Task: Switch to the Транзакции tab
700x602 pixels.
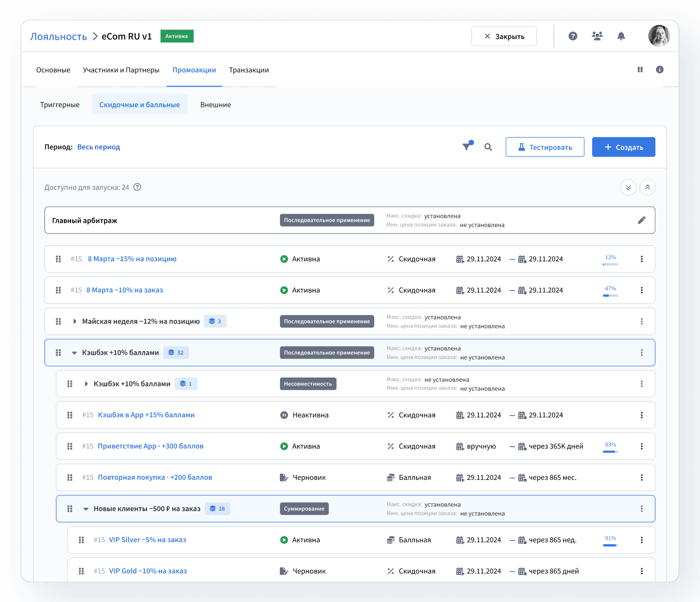Action: [249, 70]
